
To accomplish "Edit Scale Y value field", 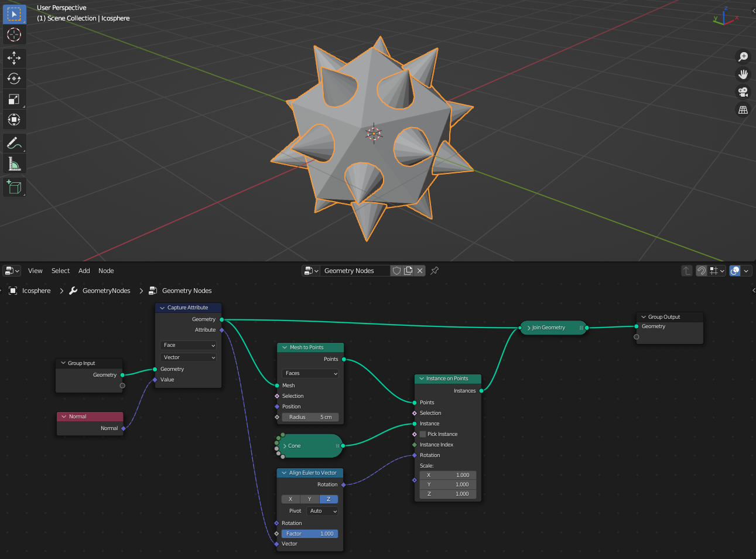I will click(x=448, y=485).
